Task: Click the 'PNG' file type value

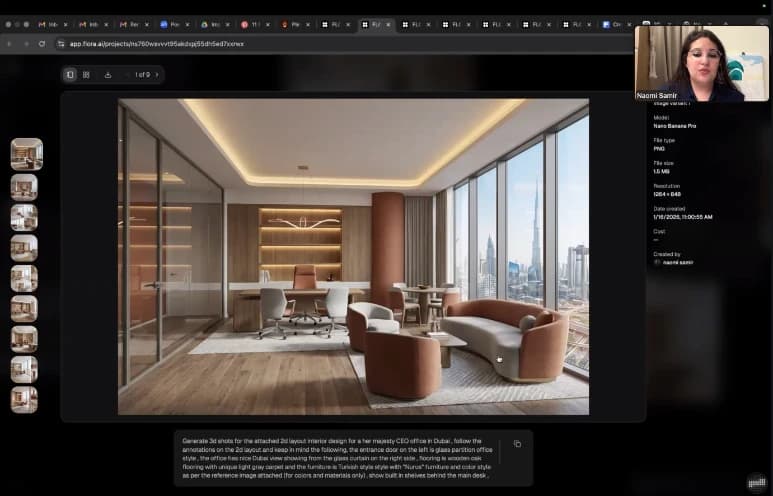Action: tap(659, 149)
